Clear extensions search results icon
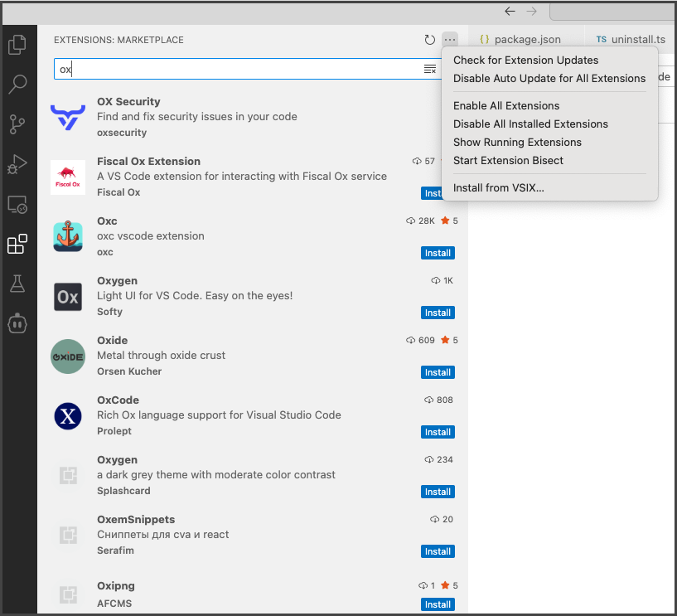The width and height of the screenshot is (677, 616). pyautogui.click(x=429, y=69)
